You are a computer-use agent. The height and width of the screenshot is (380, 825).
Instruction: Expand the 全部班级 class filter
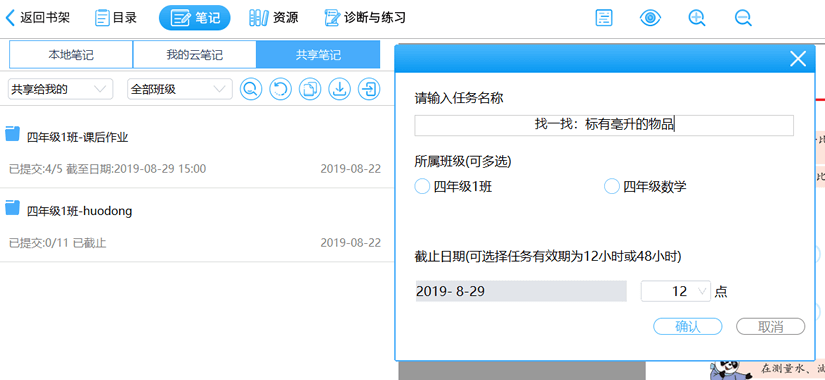[x=179, y=89]
